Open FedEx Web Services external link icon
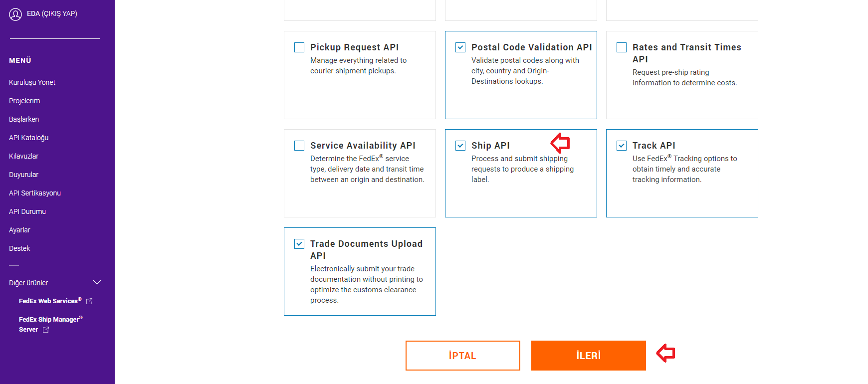868x384 pixels. click(x=89, y=301)
